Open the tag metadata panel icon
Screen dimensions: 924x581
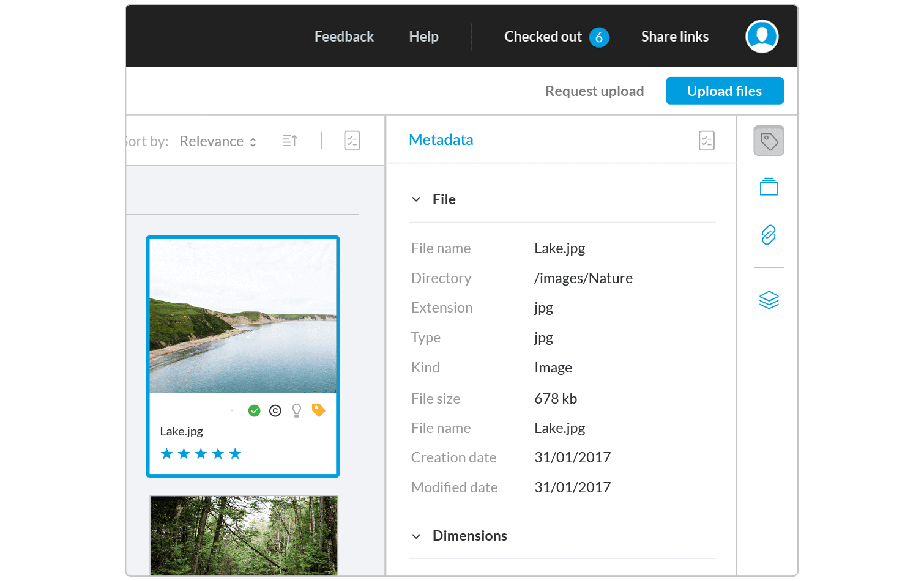[x=769, y=141]
